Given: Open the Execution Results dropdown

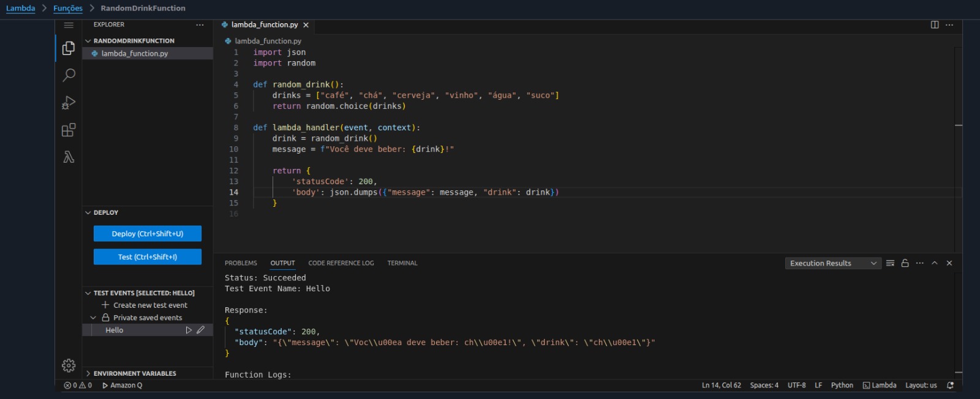Looking at the screenshot, I should 832,263.
